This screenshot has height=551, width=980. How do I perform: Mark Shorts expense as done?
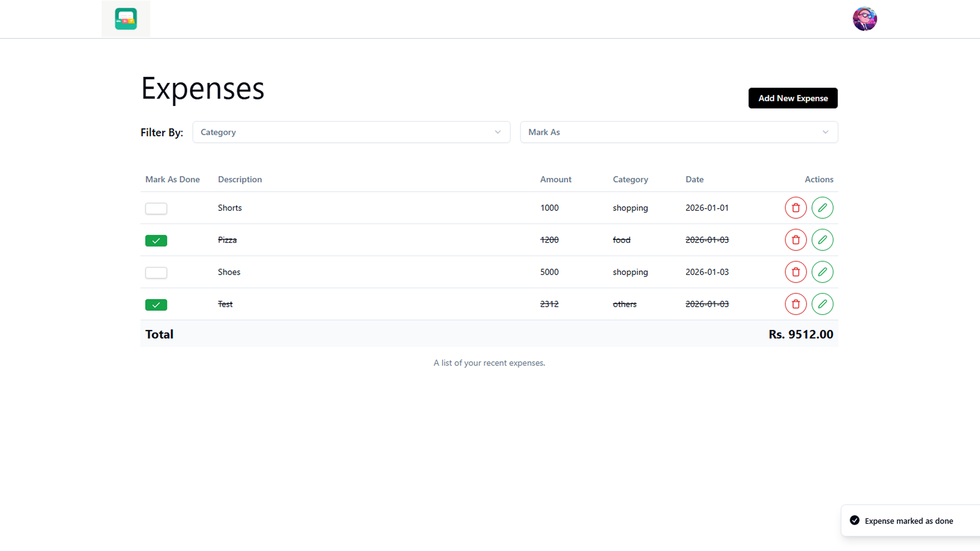click(156, 208)
